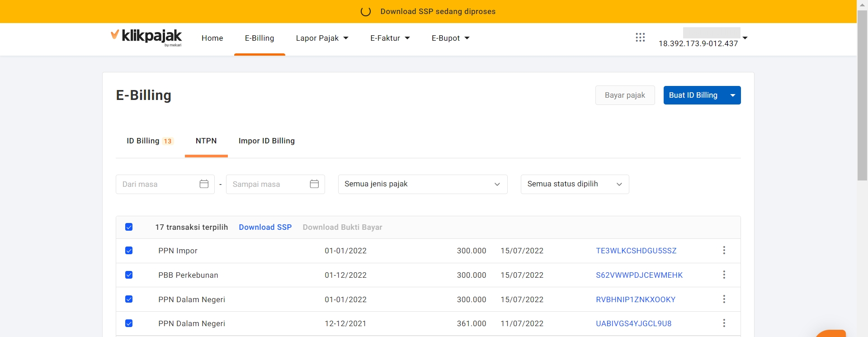Expand the Semua jenis pajak dropdown
Viewport: 868px width, 337px height.
point(422,184)
